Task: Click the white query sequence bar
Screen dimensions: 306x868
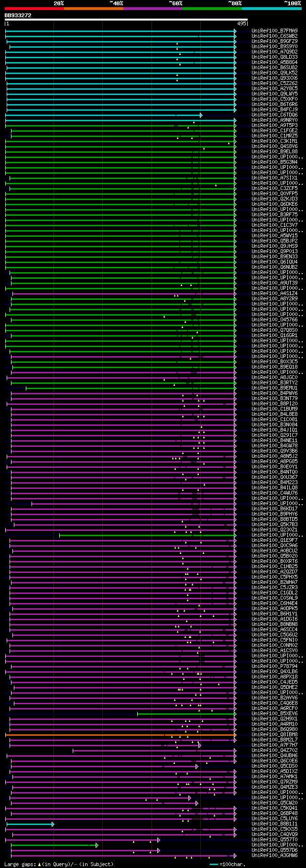Action: coord(126,20)
